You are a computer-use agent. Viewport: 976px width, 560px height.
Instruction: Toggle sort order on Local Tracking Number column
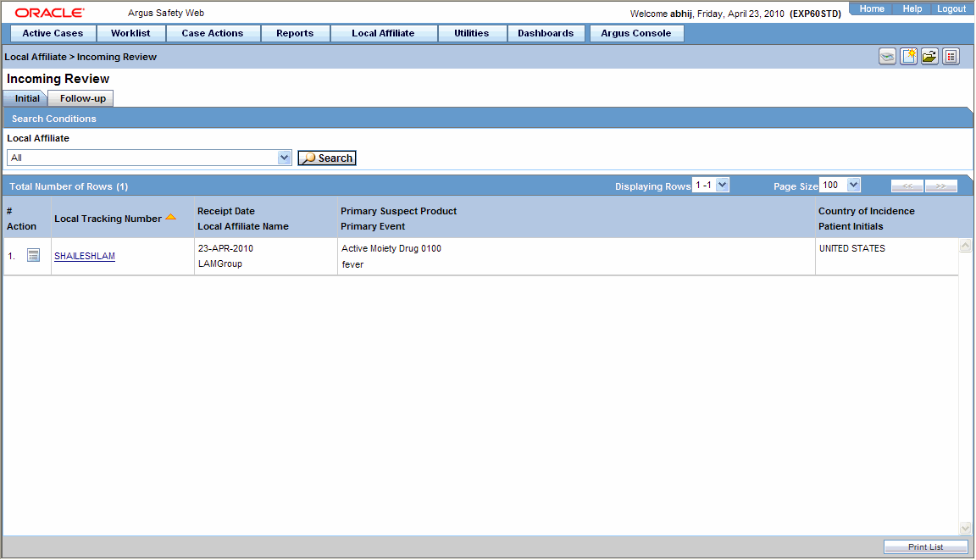tap(171, 216)
